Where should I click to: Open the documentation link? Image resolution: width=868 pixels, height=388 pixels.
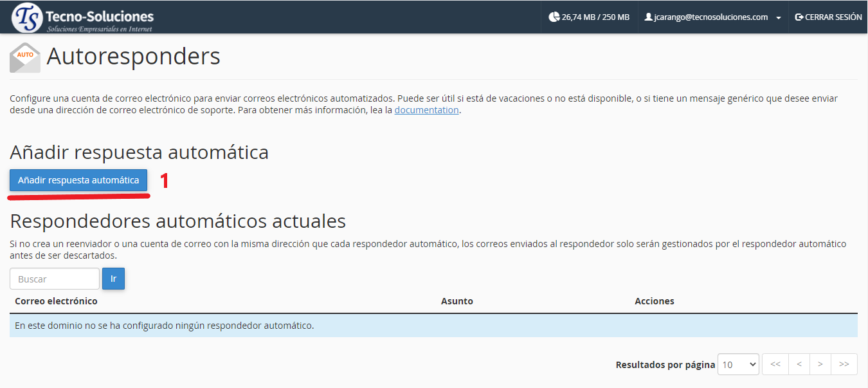coord(426,110)
